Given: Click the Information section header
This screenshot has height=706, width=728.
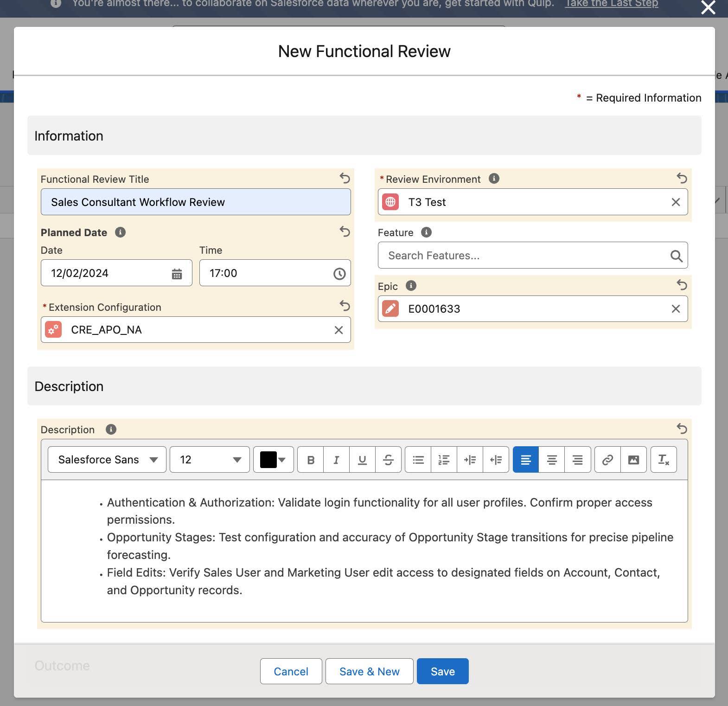Looking at the screenshot, I should click(364, 135).
